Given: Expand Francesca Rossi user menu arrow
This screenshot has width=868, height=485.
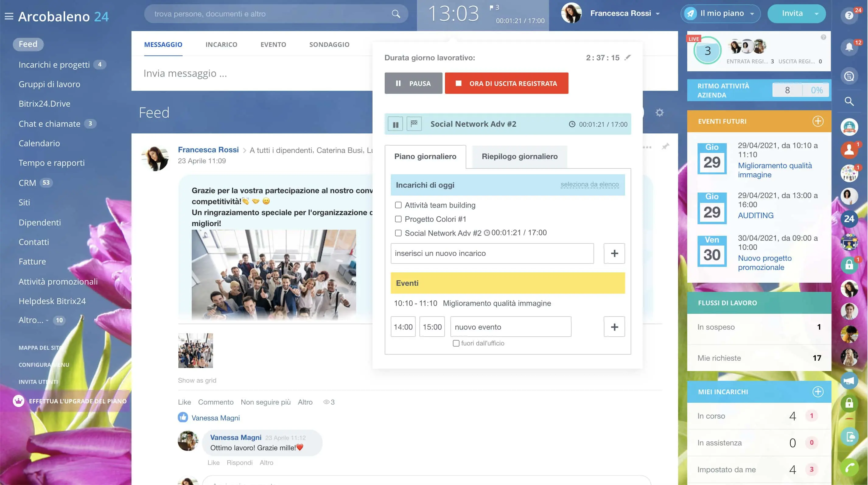Looking at the screenshot, I should (657, 14).
